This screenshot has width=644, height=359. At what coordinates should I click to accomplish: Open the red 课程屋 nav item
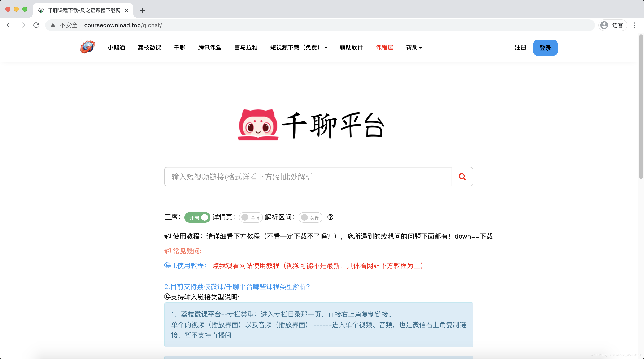tap(384, 48)
